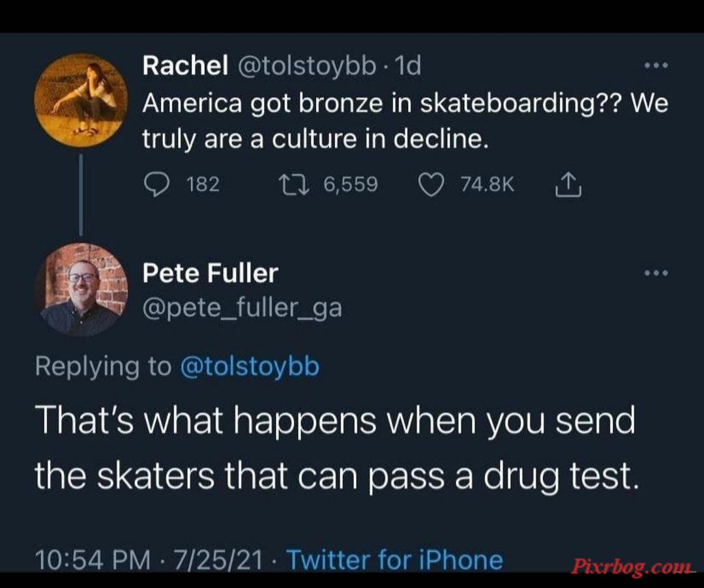Click the Pete Fuller display name
704x588 pixels.
point(211,273)
